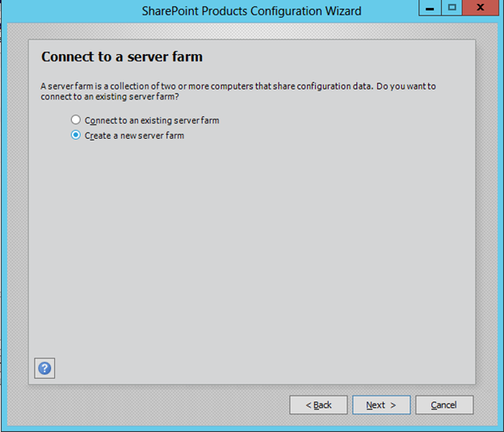Select the 'Create a new server farm' radio circle
Viewport: 504px width, 432px height.
[x=76, y=136]
